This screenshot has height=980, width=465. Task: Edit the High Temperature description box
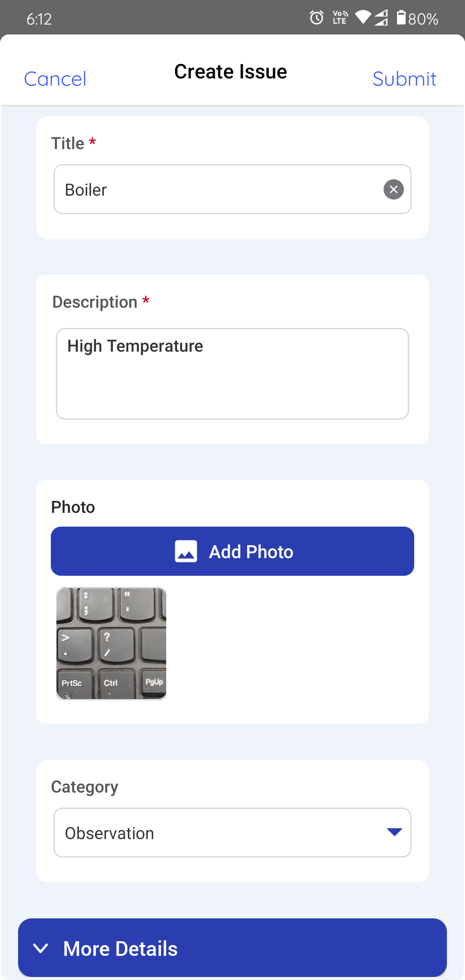click(232, 373)
